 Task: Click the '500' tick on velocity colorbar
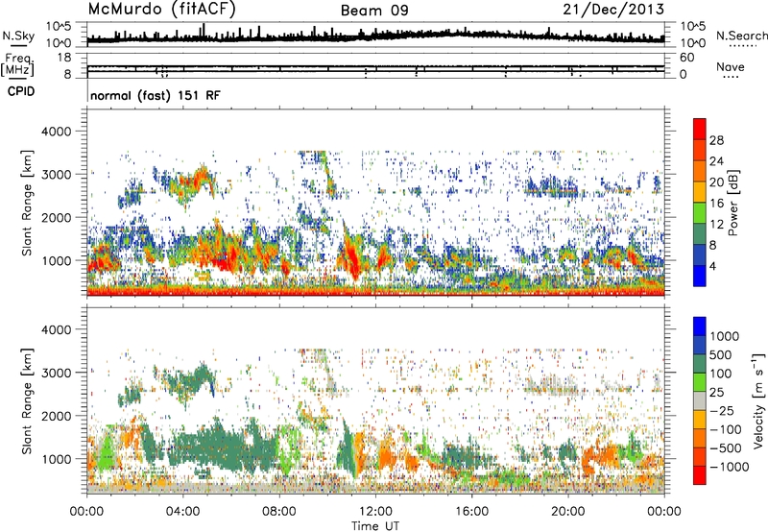coord(721,354)
